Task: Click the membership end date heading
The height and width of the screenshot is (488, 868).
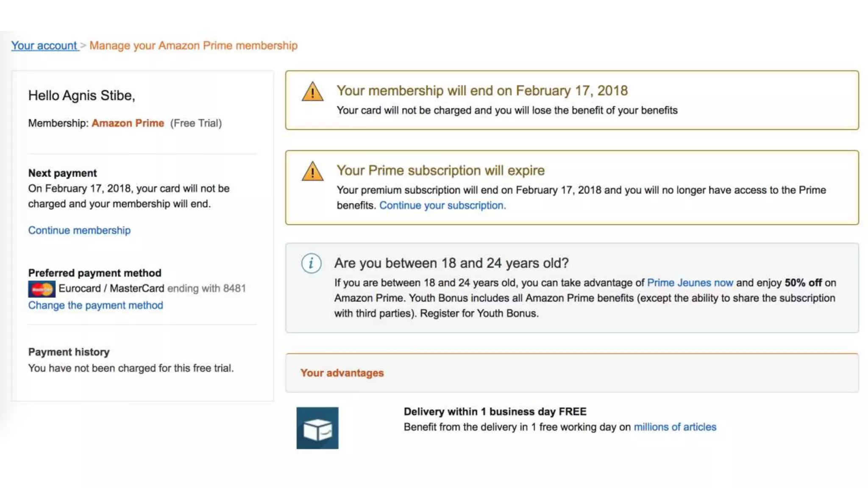Action: point(482,91)
